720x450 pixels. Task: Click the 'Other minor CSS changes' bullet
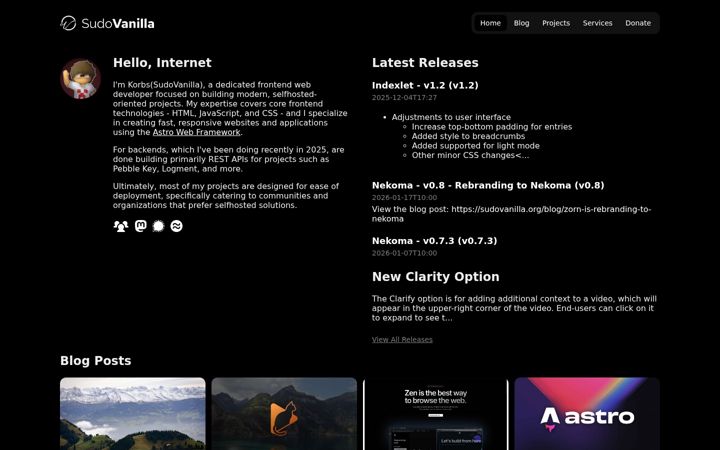click(470, 156)
